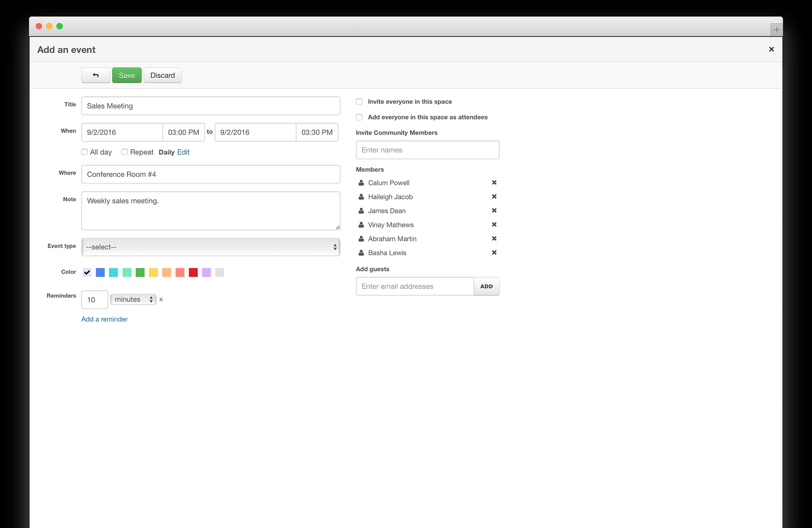Screen dimensions: 812x528
Task: Click the person icon beside Haileigh Jacob
Action: tap(361, 197)
